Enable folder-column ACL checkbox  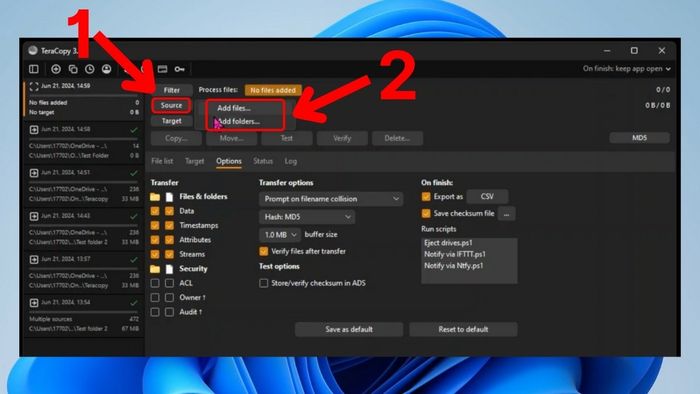pyautogui.click(x=155, y=283)
